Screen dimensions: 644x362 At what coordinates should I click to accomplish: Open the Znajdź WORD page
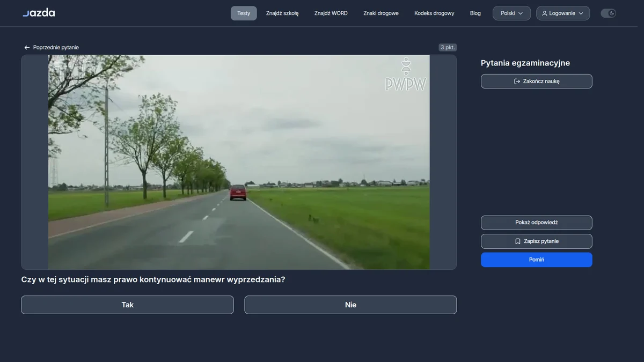331,13
